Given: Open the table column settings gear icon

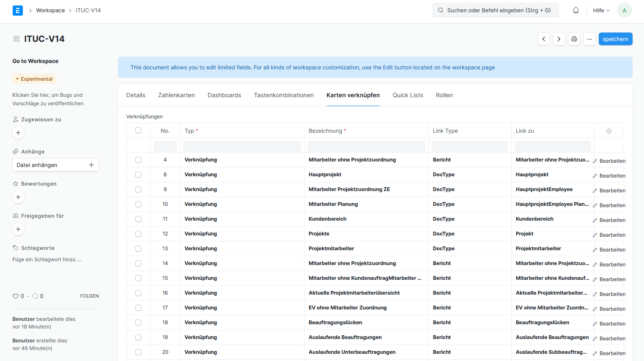Looking at the screenshot, I should [x=608, y=131].
